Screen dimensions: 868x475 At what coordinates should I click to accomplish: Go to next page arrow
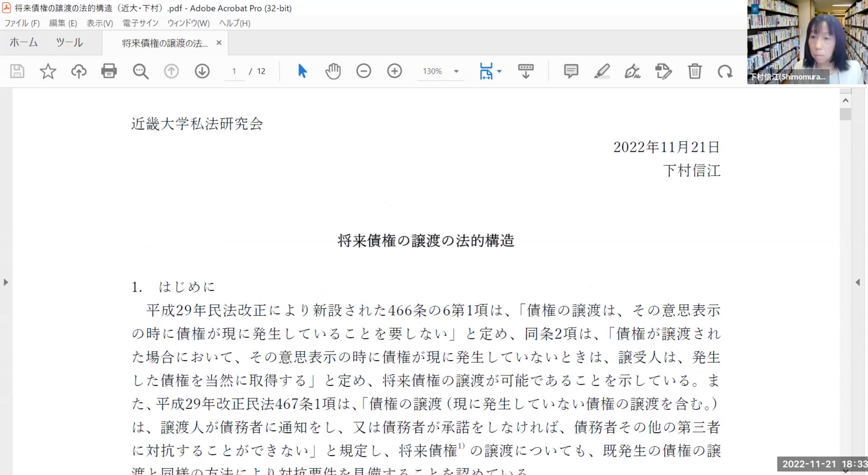202,71
